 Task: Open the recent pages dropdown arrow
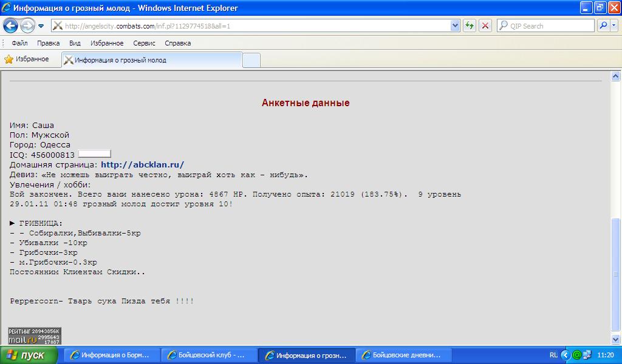tap(41, 26)
